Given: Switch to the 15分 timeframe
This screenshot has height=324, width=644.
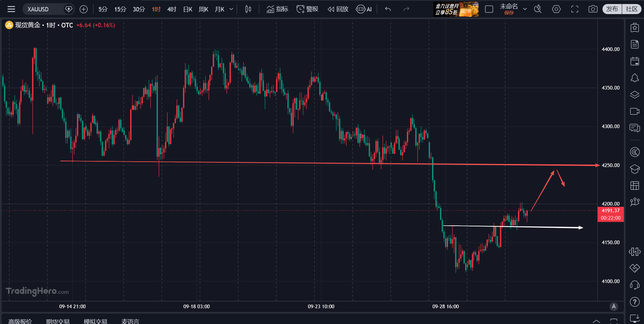Looking at the screenshot, I should (120, 9).
